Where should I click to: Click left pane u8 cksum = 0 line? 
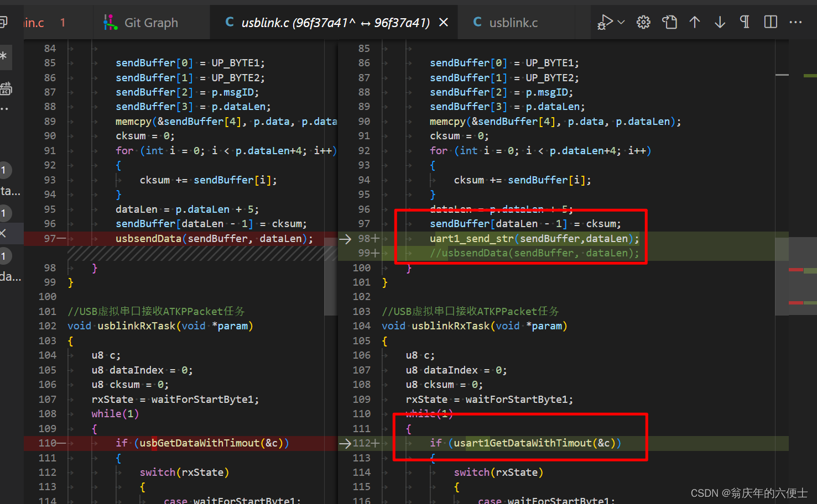131,385
